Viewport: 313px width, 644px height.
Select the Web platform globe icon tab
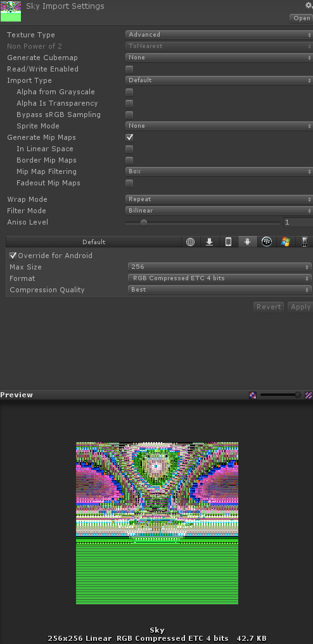coord(191,242)
